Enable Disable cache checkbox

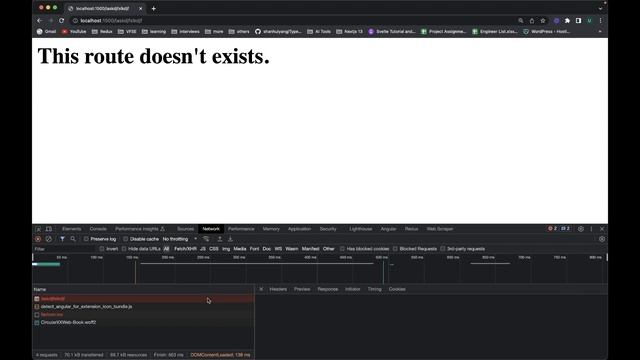click(x=125, y=239)
